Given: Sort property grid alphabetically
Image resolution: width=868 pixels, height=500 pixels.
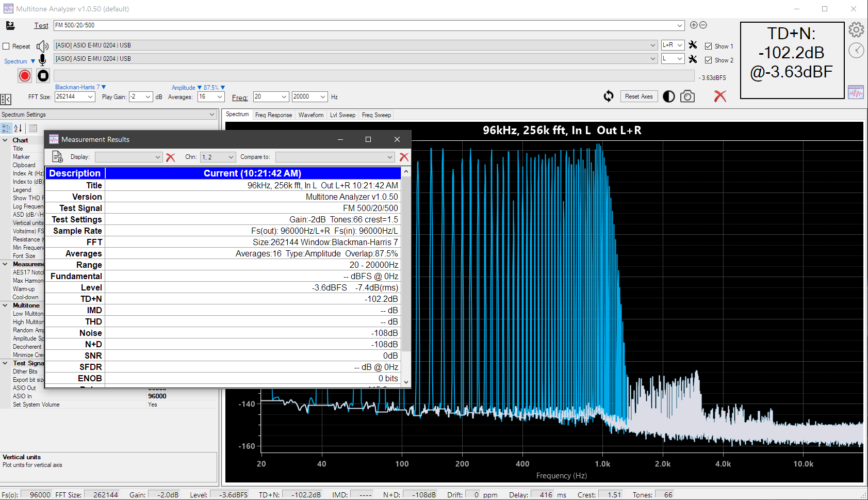Looking at the screenshot, I should [x=18, y=128].
